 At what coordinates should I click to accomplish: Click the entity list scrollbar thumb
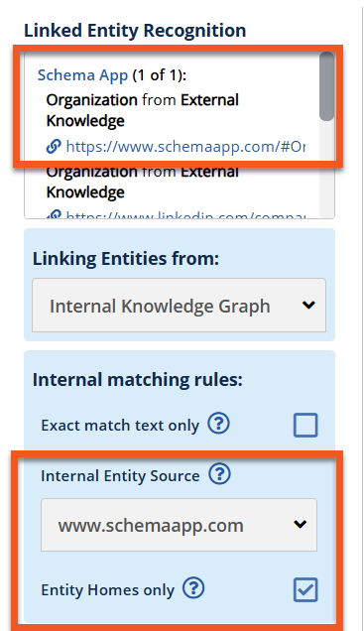tap(327, 86)
